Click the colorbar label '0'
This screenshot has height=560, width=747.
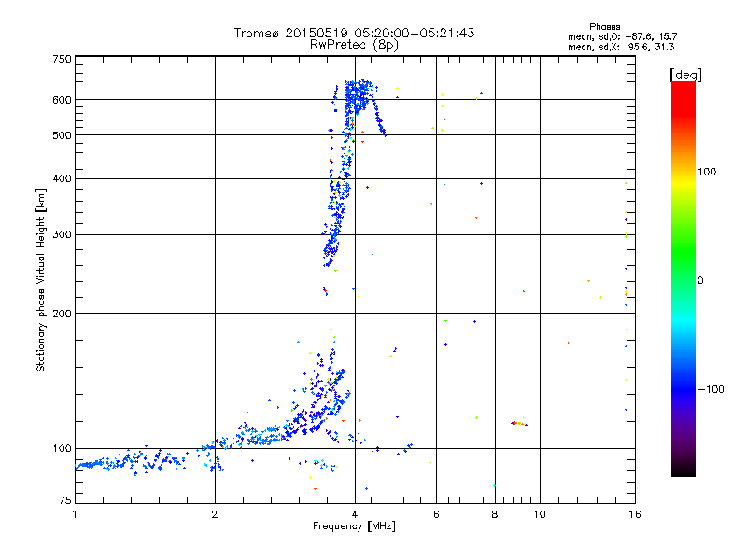pos(700,281)
